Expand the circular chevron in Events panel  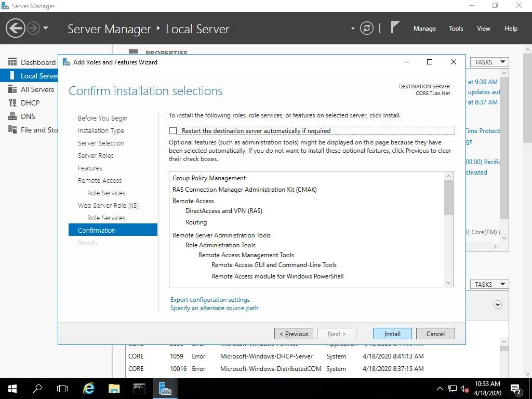[x=497, y=304]
